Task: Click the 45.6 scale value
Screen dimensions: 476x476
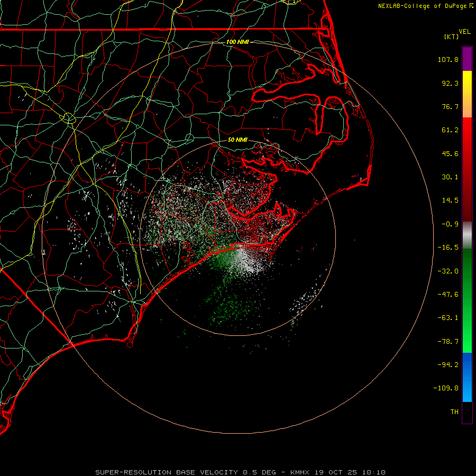Action: coord(450,153)
